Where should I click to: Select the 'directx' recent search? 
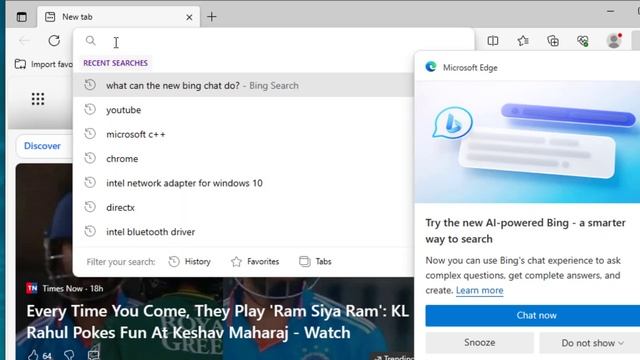pos(243,207)
